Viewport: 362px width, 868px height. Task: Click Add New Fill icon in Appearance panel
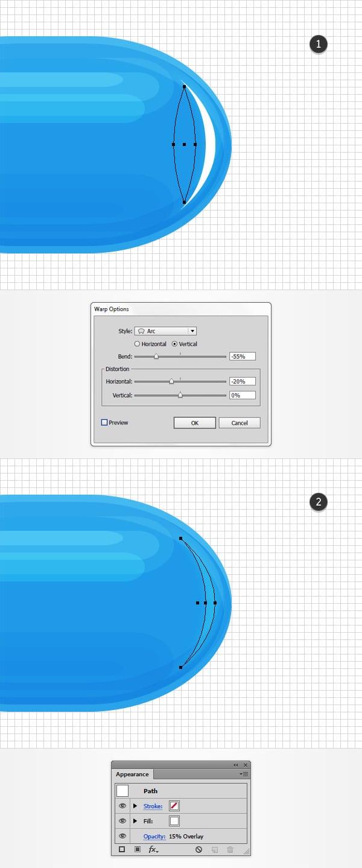(138, 849)
